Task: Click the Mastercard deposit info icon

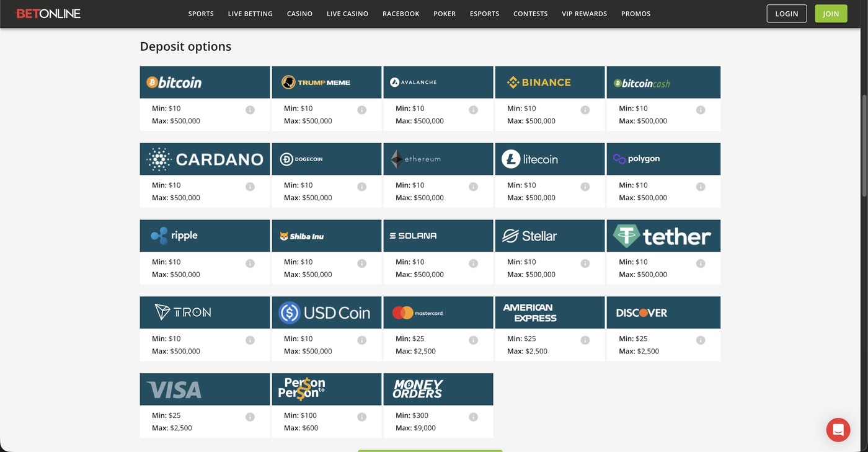Action: 473,340
